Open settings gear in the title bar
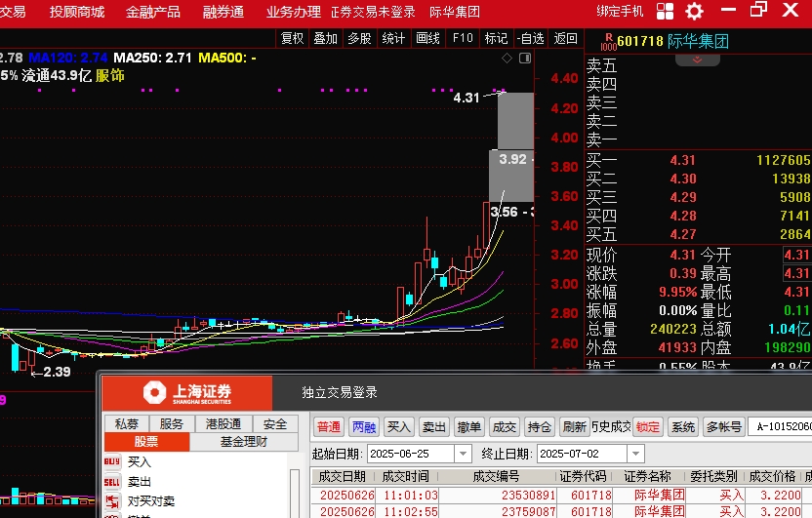Screen dimensions: 812x518 click(x=694, y=11)
